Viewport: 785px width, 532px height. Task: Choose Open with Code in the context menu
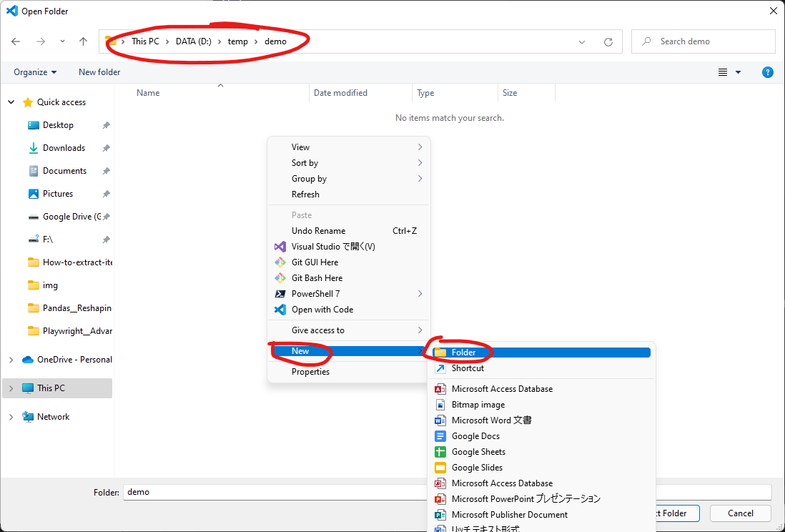(323, 309)
